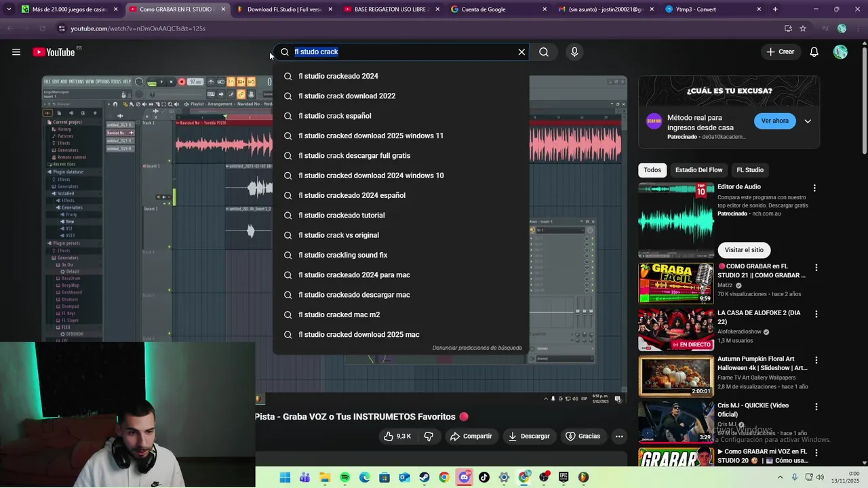Click Visitar el sitio button
The image size is (868, 488).
pyautogui.click(x=744, y=250)
